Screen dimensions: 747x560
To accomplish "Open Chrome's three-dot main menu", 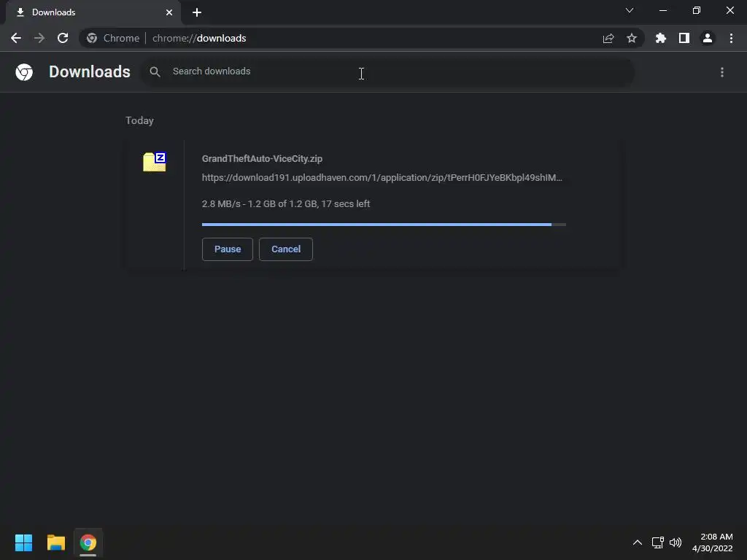I will click(731, 38).
